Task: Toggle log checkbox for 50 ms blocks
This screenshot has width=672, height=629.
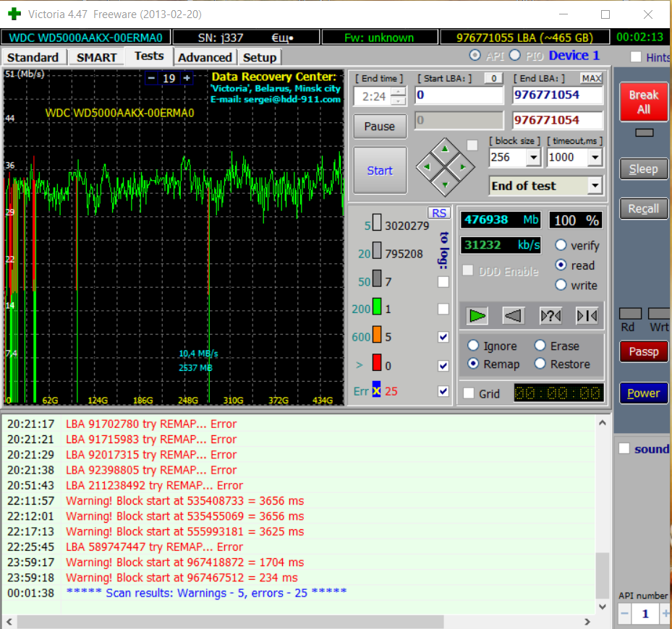Action: [443, 282]
